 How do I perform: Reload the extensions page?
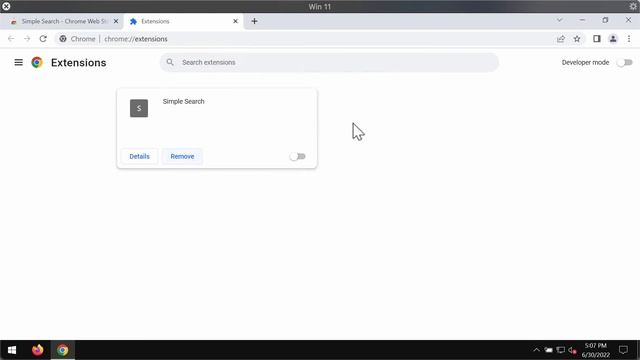[43, 39]
